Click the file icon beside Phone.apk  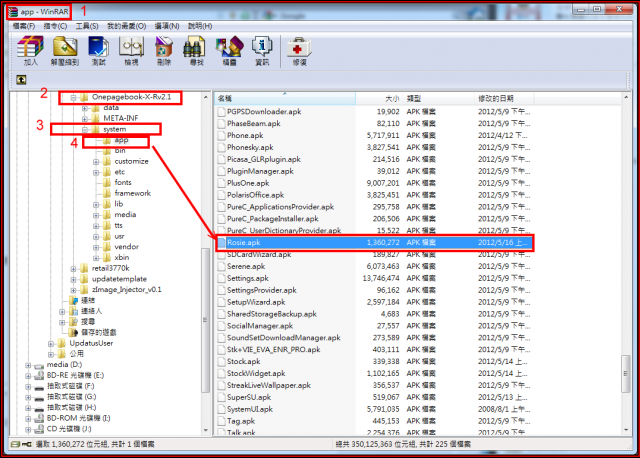click(221, 136)
